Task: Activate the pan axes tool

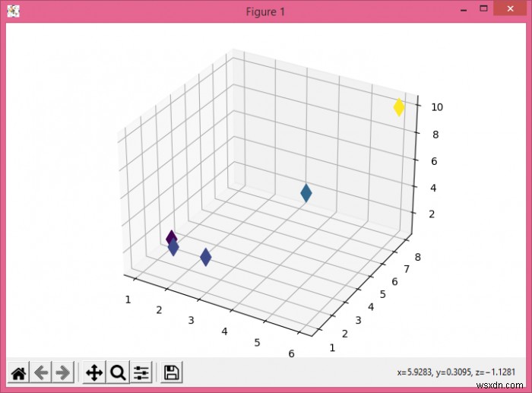Action: (x=94, y=372)
